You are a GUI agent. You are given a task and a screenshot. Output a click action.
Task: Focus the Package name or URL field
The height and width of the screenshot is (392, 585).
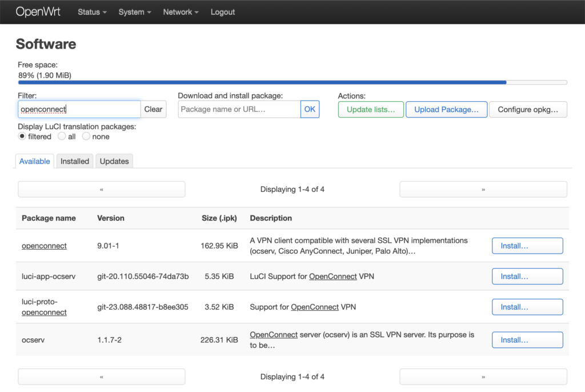click(x=239, y=109)
